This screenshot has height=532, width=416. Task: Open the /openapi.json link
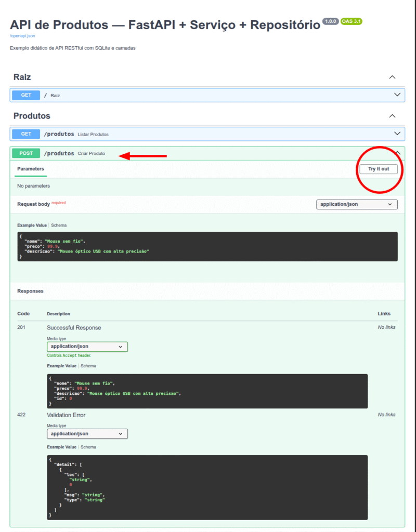click(22, 36)
